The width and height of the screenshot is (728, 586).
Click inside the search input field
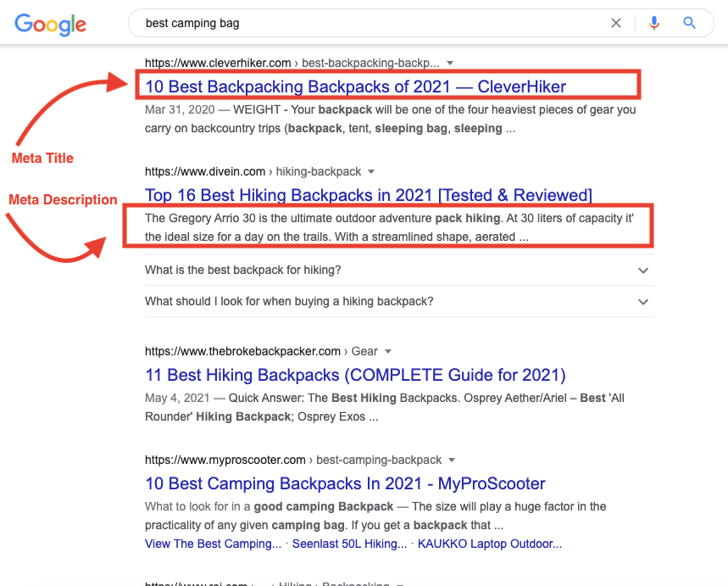339,23
